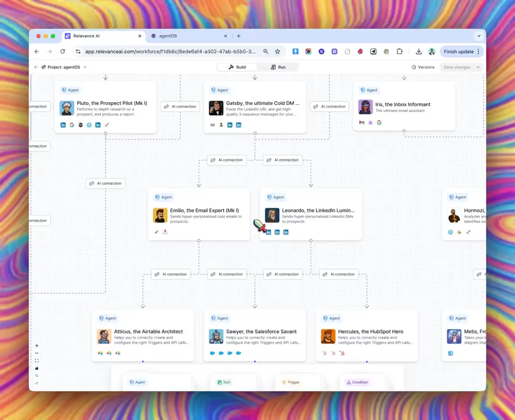Image resolution: width=515 pixels, height=420 pixels.
Task: Open site information icon in address bar
Action: tap(78, 51)
